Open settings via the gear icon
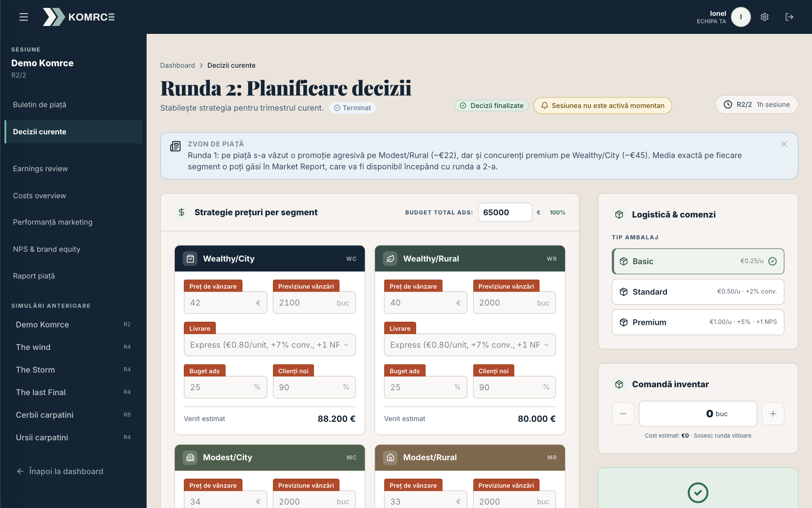The width and height of the screenshot is (812, 508). 765,17
